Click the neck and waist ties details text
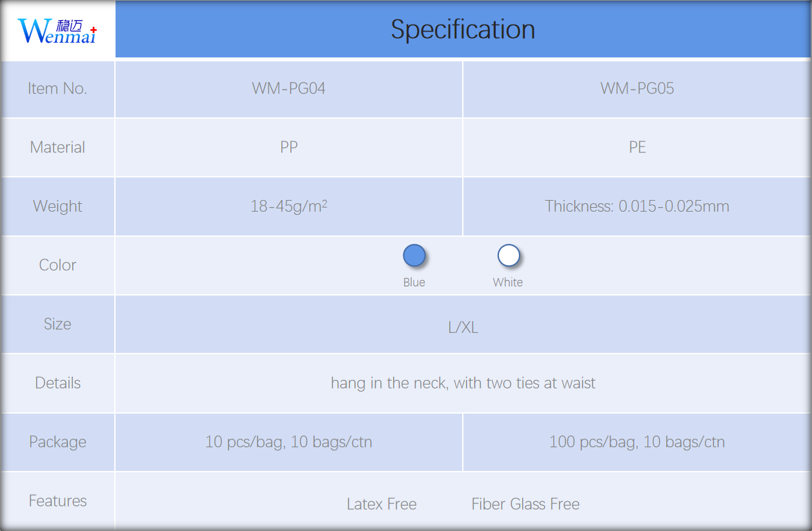This screenshot has height=531, width=812. click(463, 383)
